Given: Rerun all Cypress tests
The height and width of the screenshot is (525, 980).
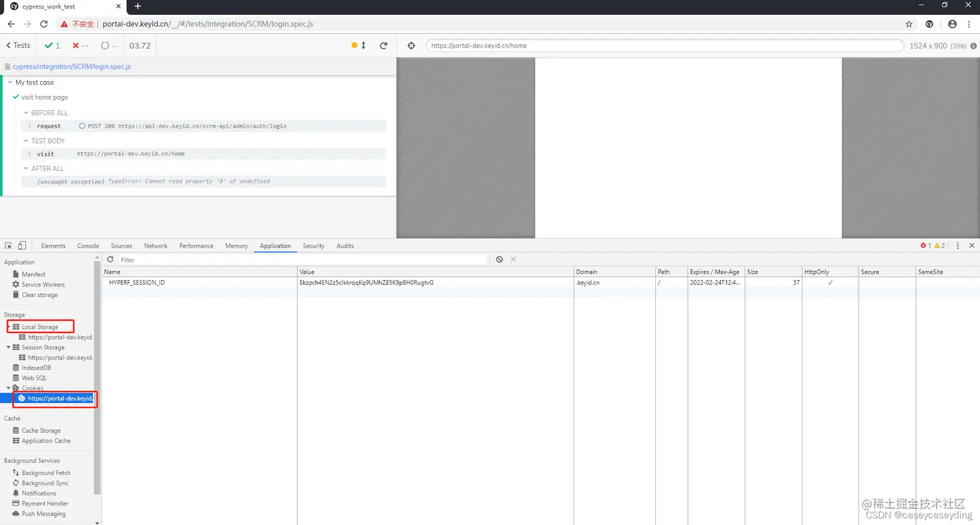Looking at the screenshot, I should click(384, 45).
